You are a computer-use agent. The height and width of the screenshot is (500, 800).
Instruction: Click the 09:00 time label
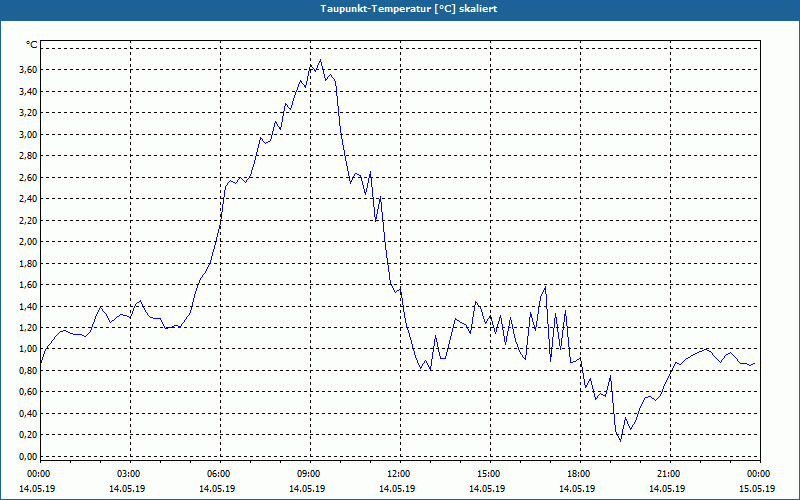coord(308,474)
